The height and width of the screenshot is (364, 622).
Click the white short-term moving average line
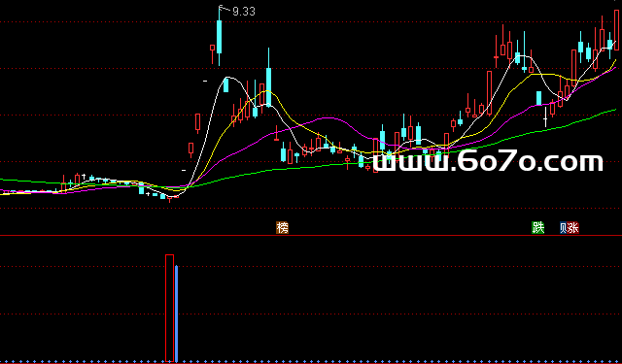pyautogui.click(x=227, y=78)
